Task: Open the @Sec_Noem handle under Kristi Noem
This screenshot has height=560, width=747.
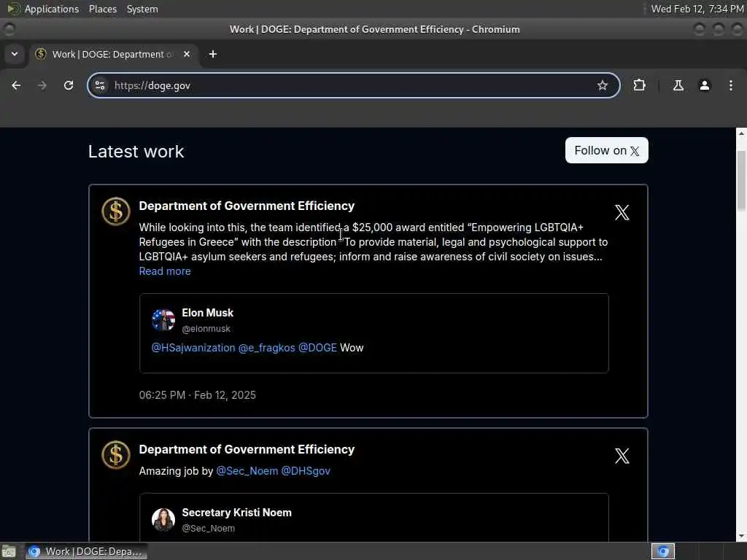Action: (208, 528)
